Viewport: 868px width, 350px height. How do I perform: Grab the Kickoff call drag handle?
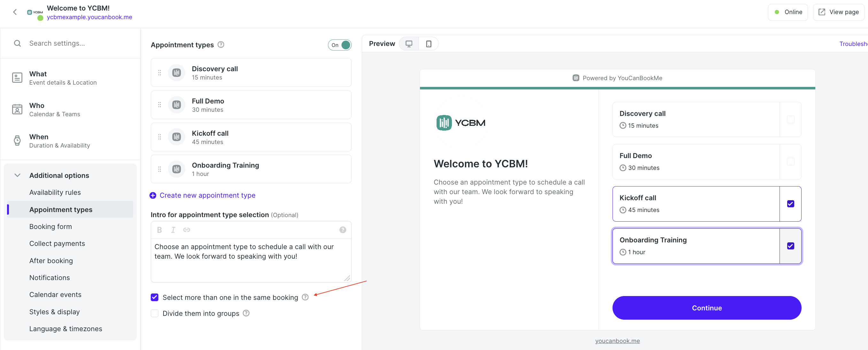click(160, 137)
